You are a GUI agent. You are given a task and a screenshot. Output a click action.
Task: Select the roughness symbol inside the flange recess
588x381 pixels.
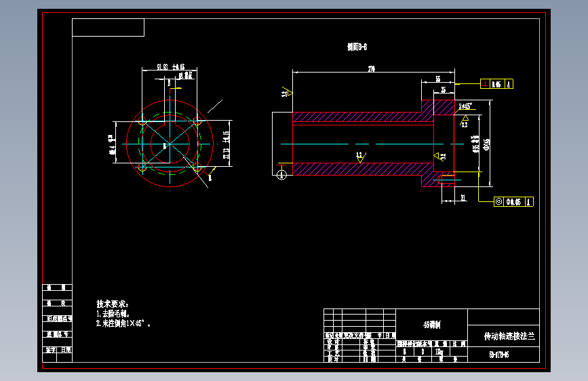click(439, 156)
